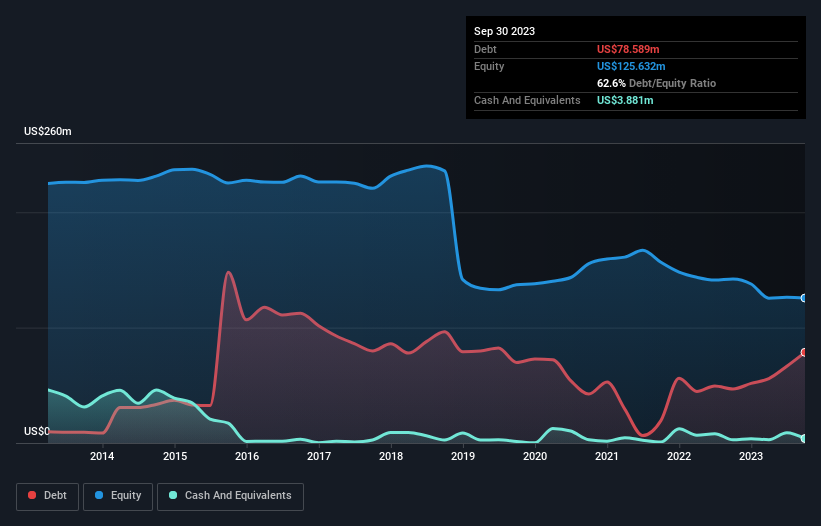Click the 2023 x-axis label
821x526 pixels.
(x=751, y=456)
